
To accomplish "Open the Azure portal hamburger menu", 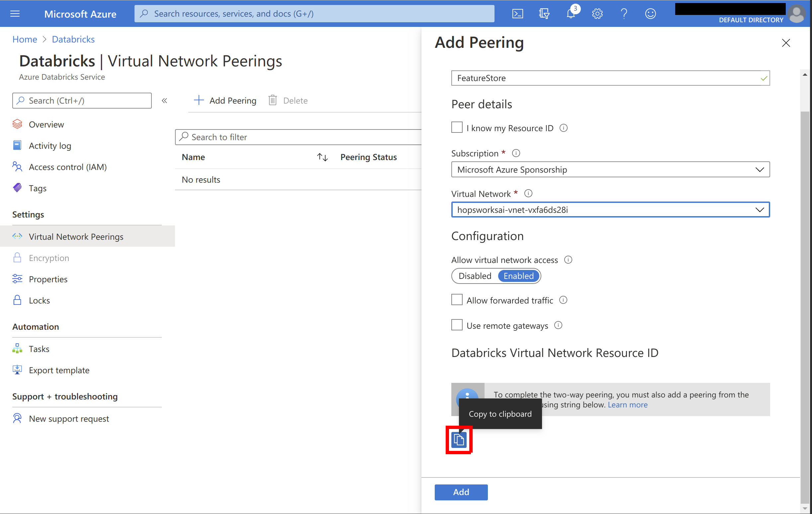I will tap(15, 14).
